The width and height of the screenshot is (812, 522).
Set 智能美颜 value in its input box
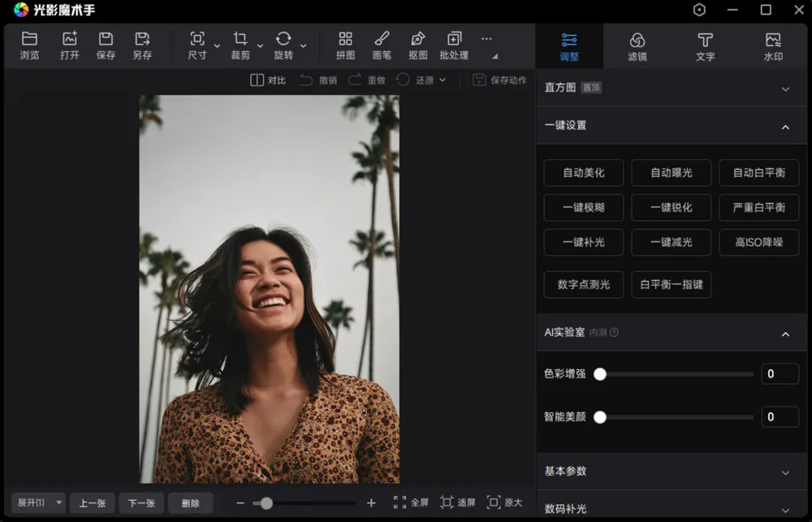pyautogui.click(x=779, y=416)
